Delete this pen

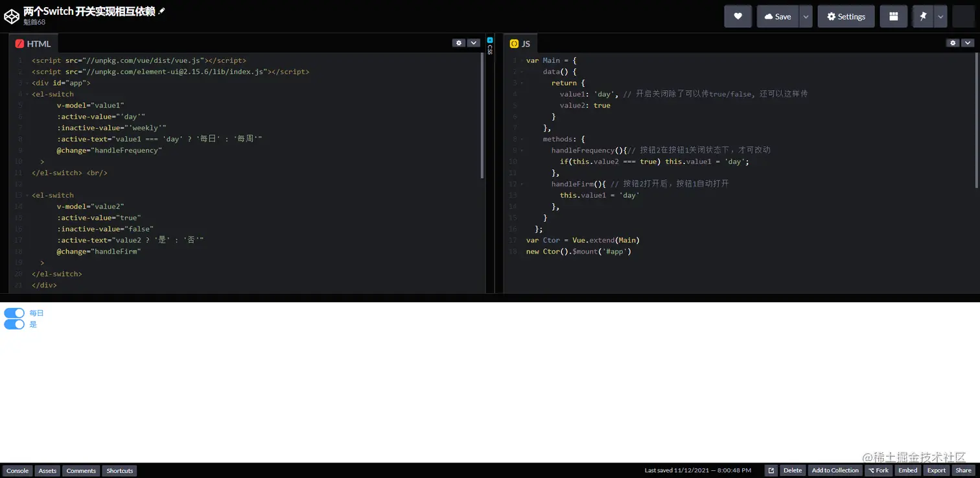(x=793, y=470)
